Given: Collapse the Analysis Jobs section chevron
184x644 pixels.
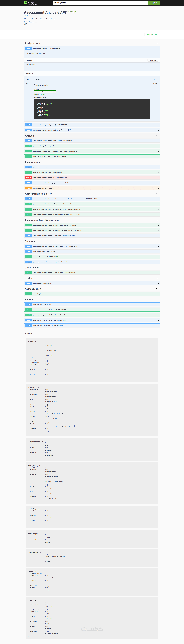Looking at the screenshot, I should (x=156, y=43).
